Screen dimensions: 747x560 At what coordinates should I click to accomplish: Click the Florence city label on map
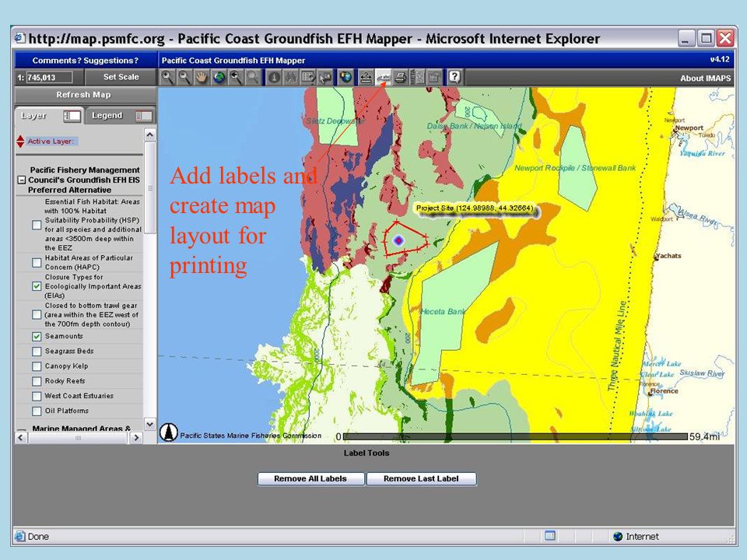tap(664, 391)
